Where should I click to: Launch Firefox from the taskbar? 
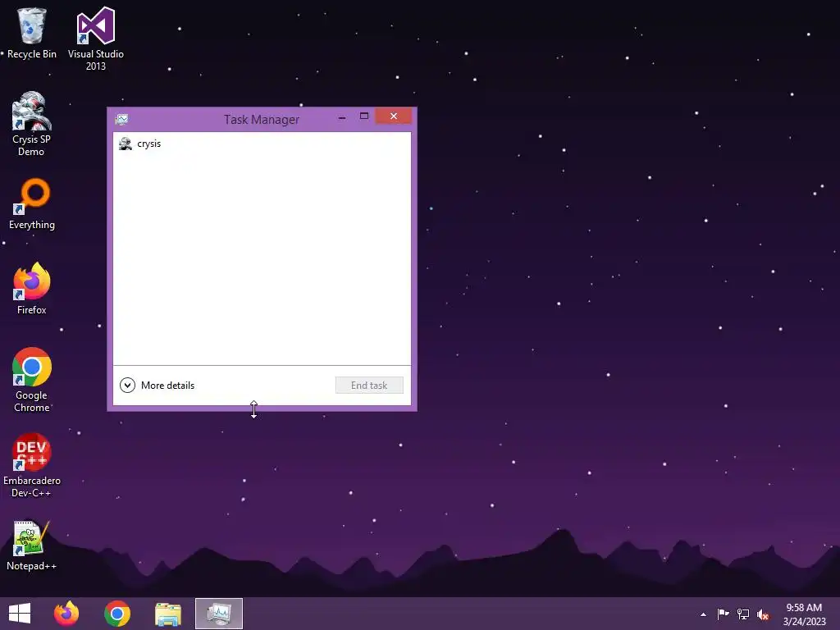coord(66,614)
